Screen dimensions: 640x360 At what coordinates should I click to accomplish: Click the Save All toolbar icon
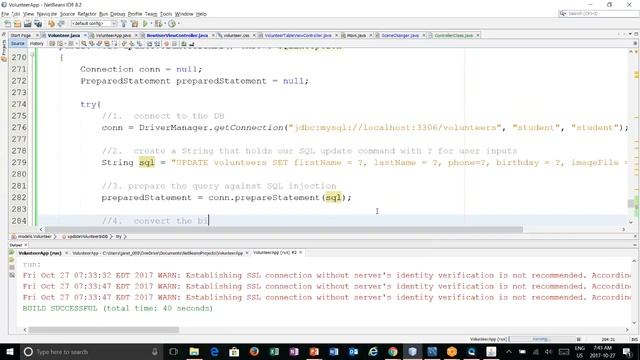coord(38,24)
